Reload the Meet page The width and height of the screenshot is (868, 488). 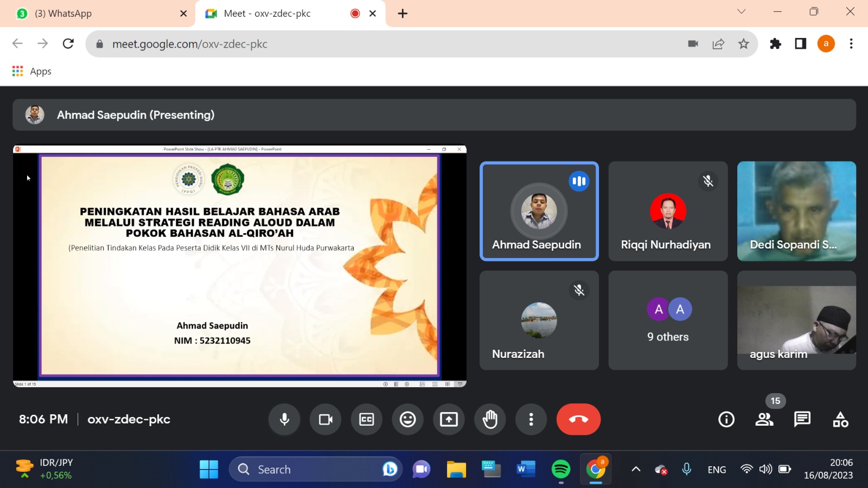point(68,43)
